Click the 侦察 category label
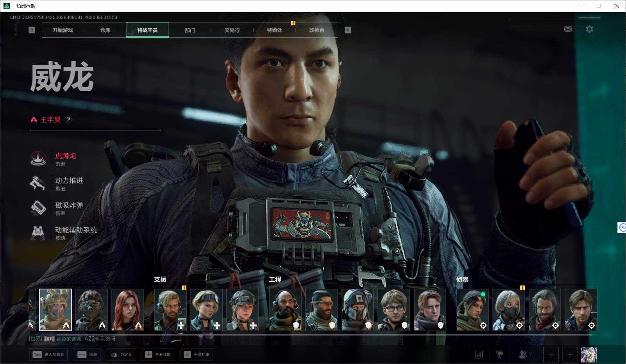Viewport: 626px width, 364px height. 462,280
